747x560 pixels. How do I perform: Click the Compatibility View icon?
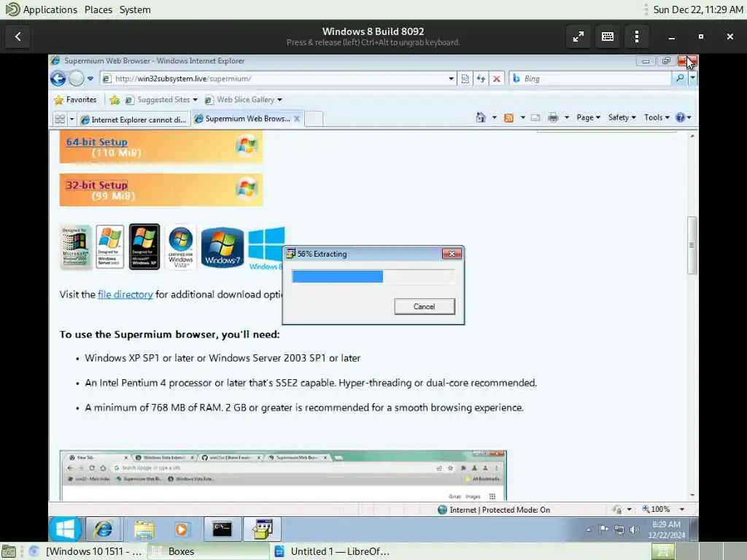pyautogui.click(x=465, y=79)
